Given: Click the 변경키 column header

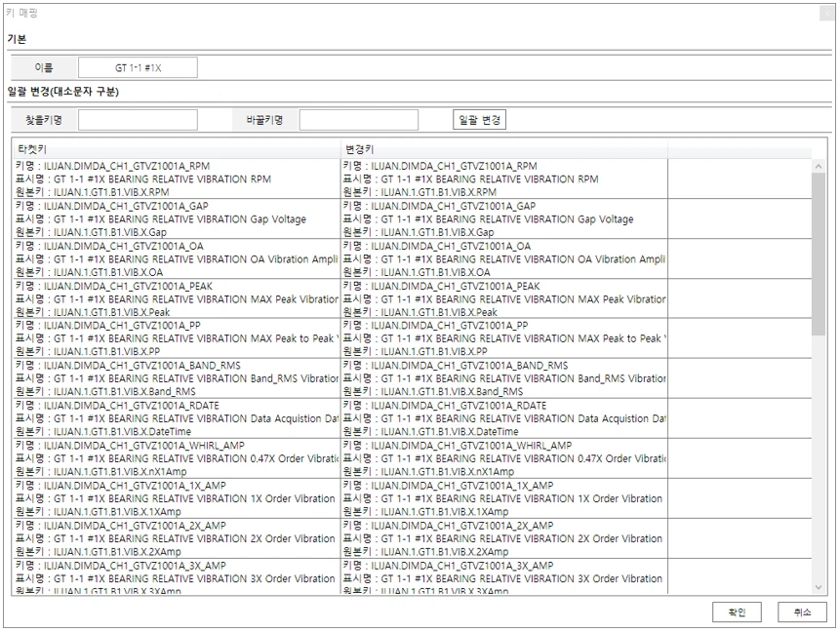Looking at the screenshot, I should click(x=504, y=149).
